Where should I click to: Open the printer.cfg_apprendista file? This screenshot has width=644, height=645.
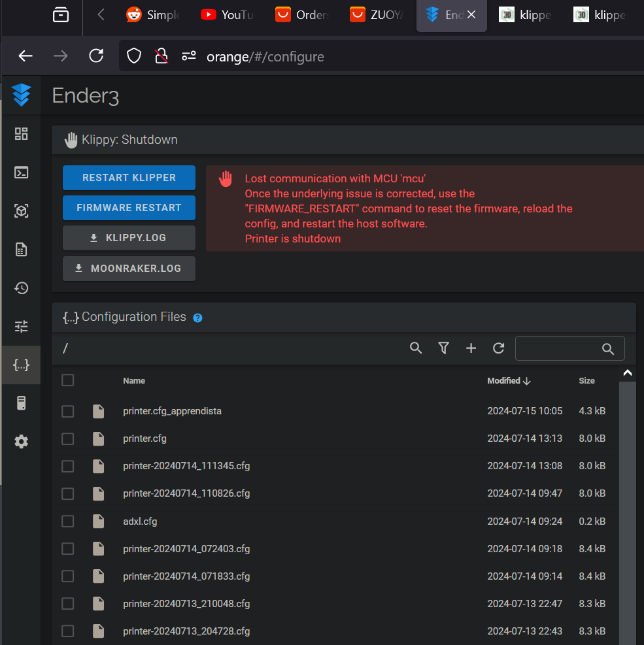(x=172, y=411)
